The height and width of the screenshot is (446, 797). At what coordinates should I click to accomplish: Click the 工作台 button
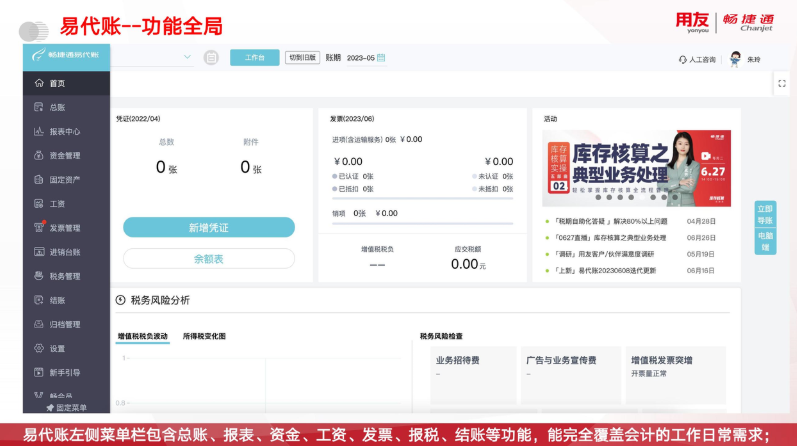[x=255, y=57]
